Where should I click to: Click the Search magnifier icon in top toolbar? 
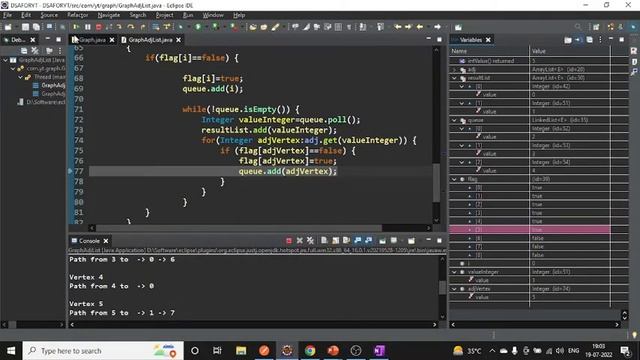pos(578,27)
